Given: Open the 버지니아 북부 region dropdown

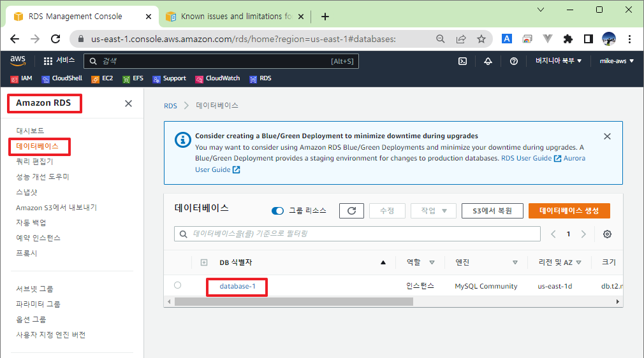Looking at the screenshot, I should coord(558,61).
